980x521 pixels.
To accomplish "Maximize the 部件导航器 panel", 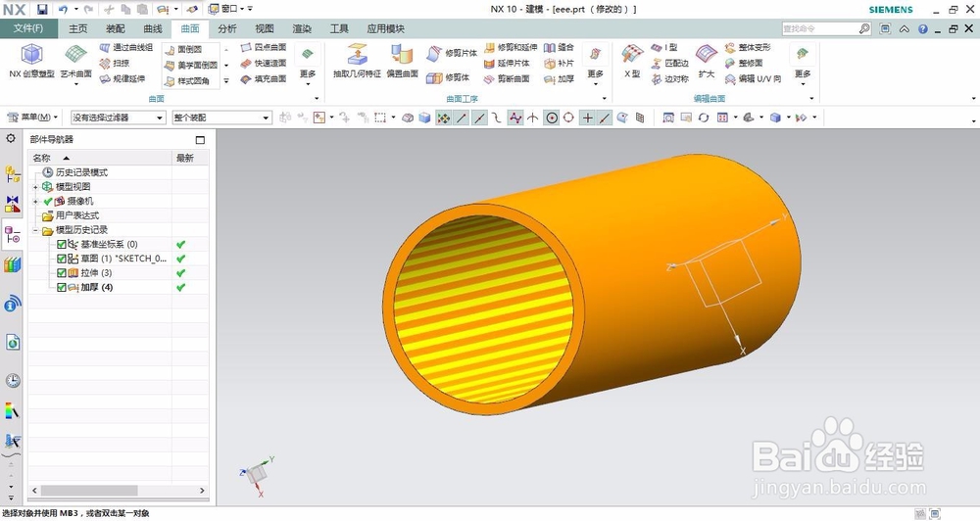I will pyautogui.click(x=200, y=140).
